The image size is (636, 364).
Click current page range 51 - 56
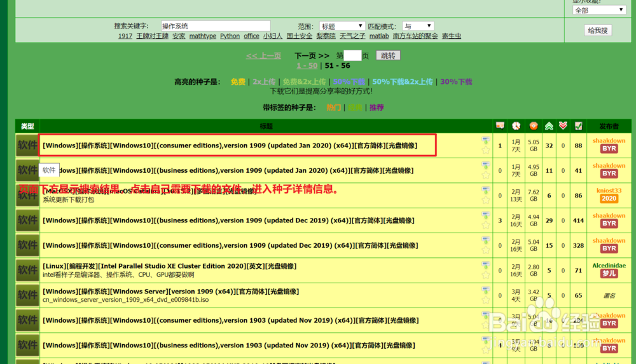(x=337, y=65)
